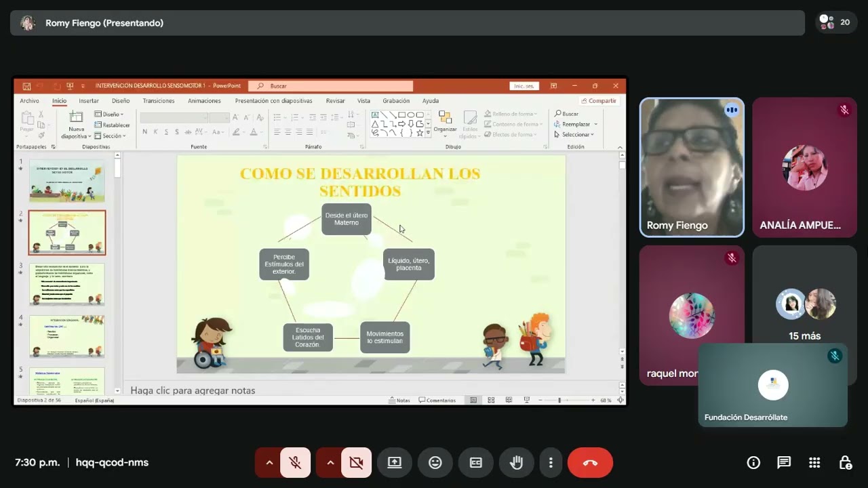This screenshot has height=488, width=868.
Task: Toggle underline S formatting
Action: coord(166,132)
